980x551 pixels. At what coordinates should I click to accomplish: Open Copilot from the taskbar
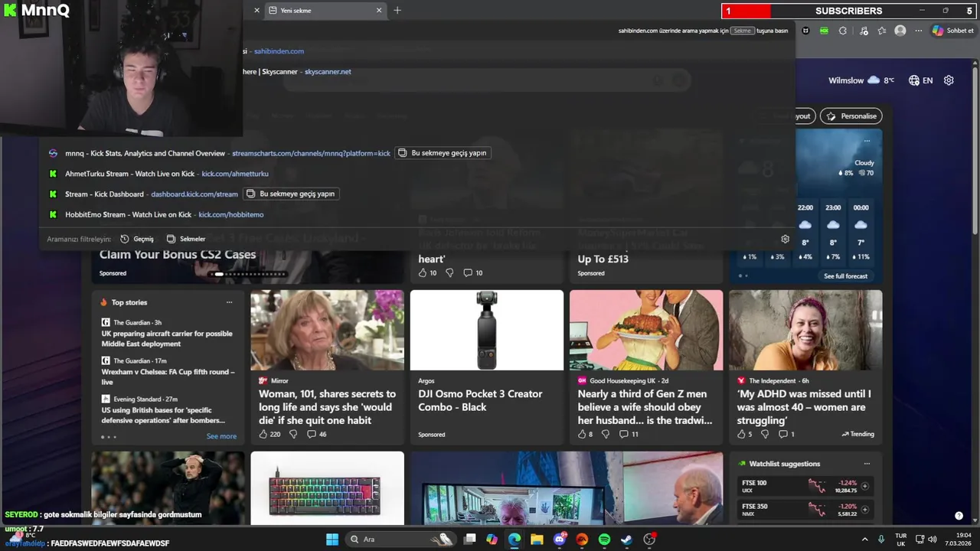tap(492, 540)
